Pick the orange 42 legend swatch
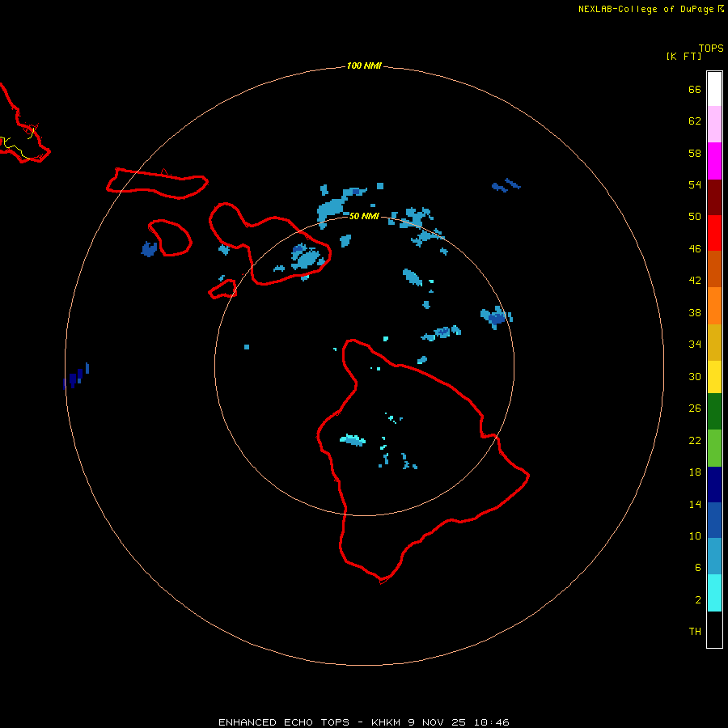The image size is (728, 728). click(714, 306)
